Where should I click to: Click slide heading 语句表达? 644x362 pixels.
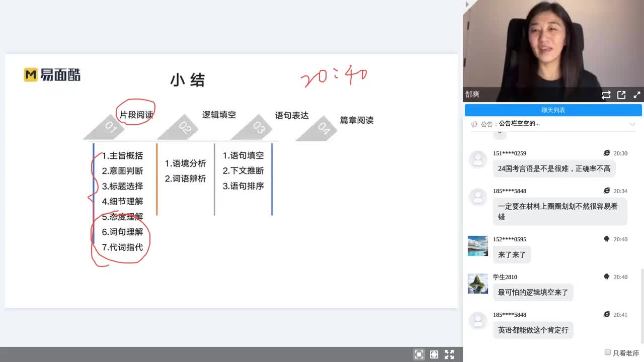292,115
